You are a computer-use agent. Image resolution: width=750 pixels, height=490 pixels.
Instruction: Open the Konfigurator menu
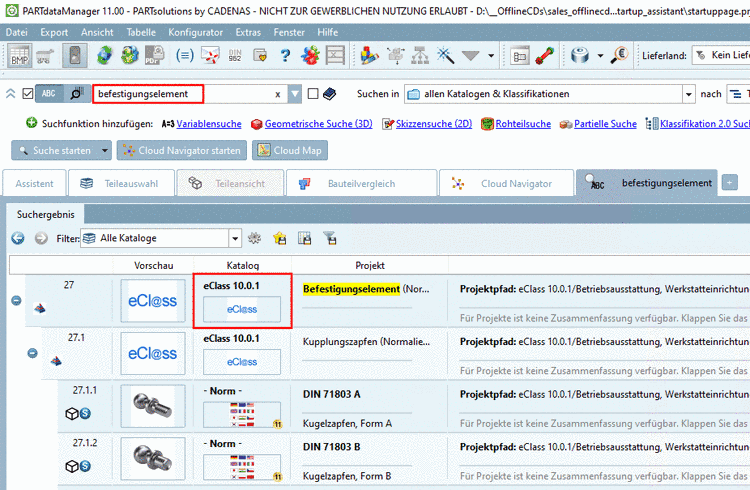[195, 32]
